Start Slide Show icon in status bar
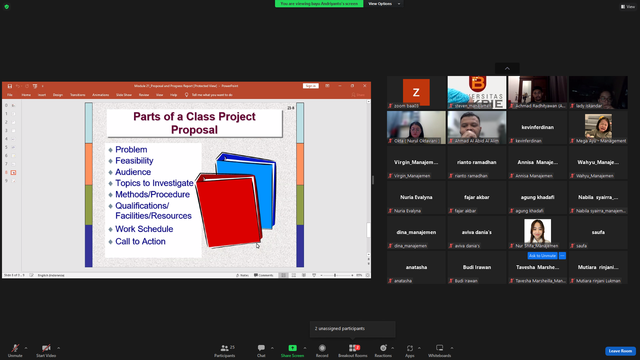 point(314,275)
